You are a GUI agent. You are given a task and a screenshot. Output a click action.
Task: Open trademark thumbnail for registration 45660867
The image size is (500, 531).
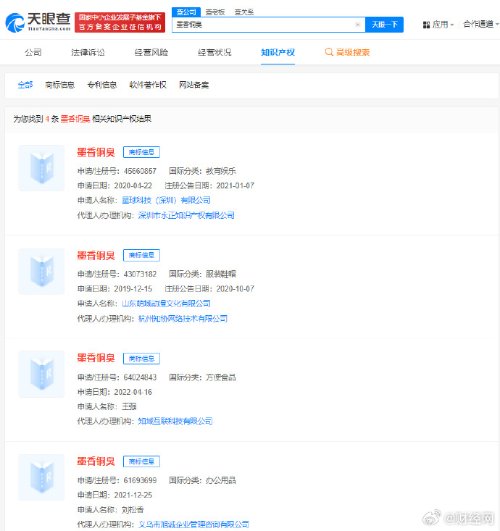[41, 168]
